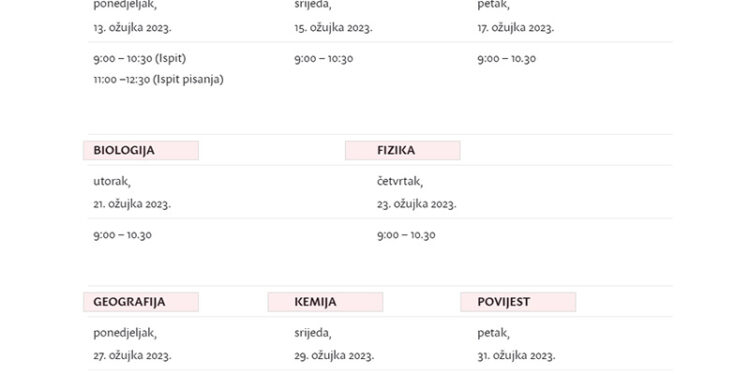Screen dimensions: 750x375
Task: Click the Fizika time 9:00 – 10.30
Action: (x=406, y=235)
